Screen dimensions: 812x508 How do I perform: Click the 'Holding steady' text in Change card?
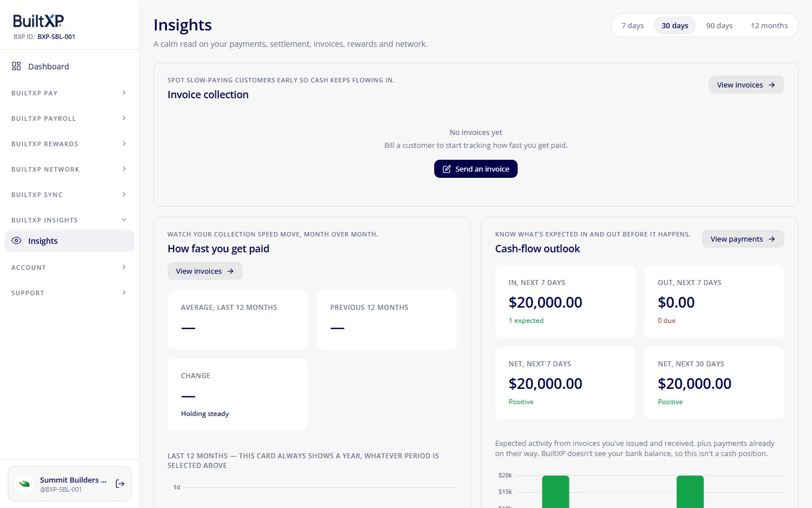205,414
